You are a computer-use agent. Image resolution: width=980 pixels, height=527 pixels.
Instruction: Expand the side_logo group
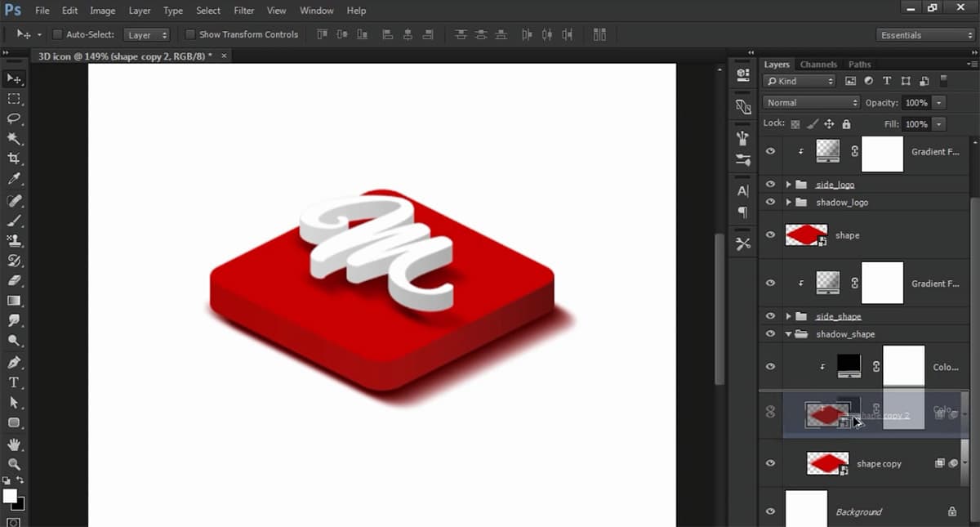[788, 185]
